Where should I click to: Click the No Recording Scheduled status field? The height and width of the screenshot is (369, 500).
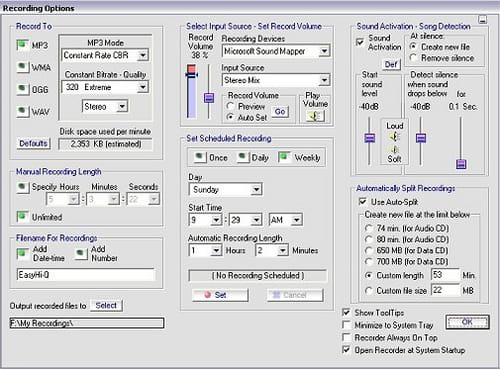[258, 276]
